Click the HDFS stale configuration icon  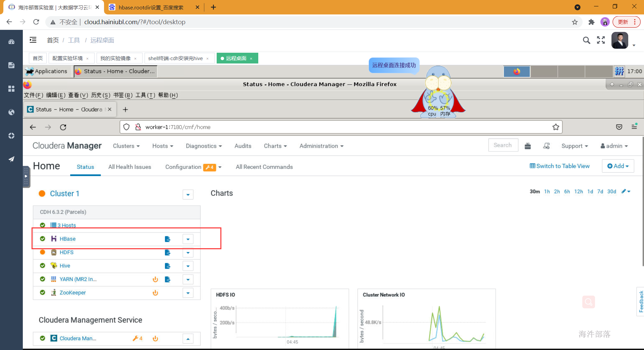click(x=167, y=252)
